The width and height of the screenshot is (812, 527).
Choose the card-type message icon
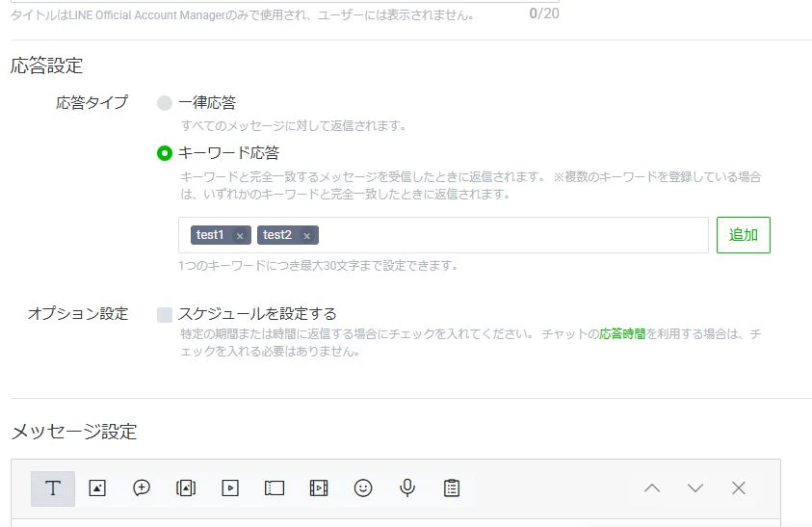tap(186, 488)
